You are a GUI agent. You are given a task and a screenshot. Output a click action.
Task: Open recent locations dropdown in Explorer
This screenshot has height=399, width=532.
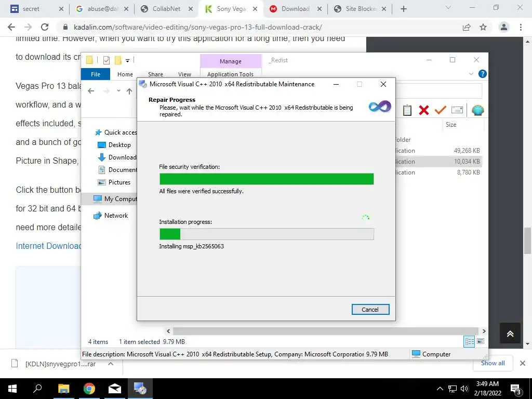click(118, 90)
